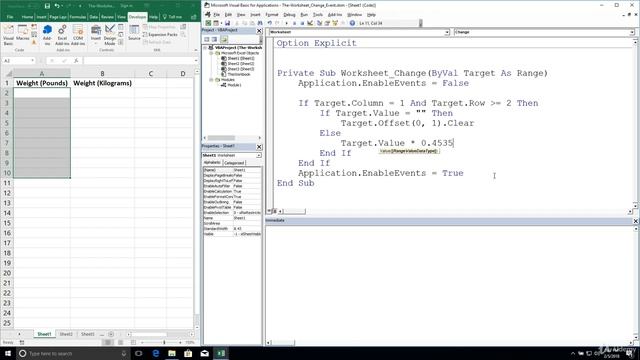Select column B header
Image resolution: width=640 pixels, height=360 pixels.
(x=102, y=73)
